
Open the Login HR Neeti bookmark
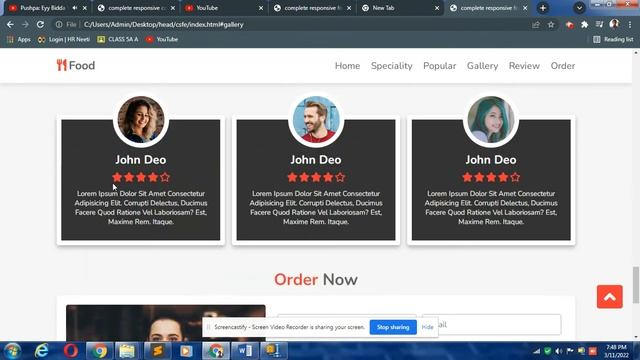(x=64, y=39)
